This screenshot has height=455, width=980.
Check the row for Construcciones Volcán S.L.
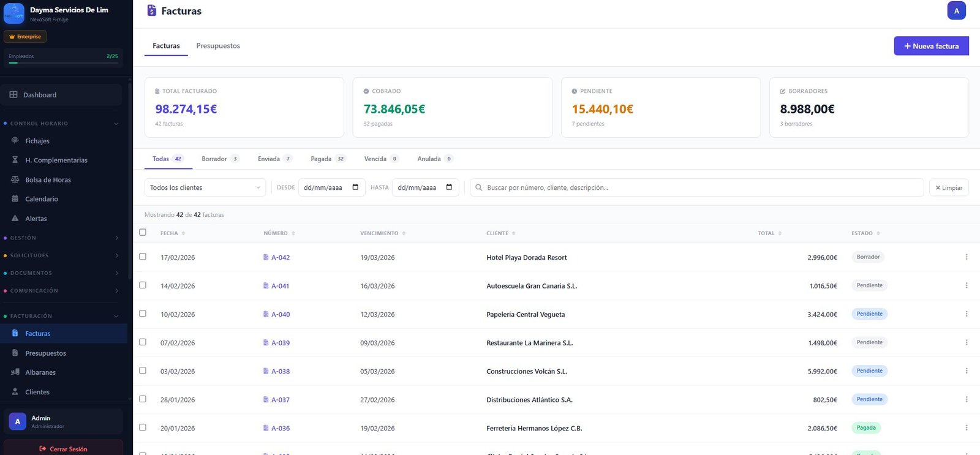coord(143,370)
